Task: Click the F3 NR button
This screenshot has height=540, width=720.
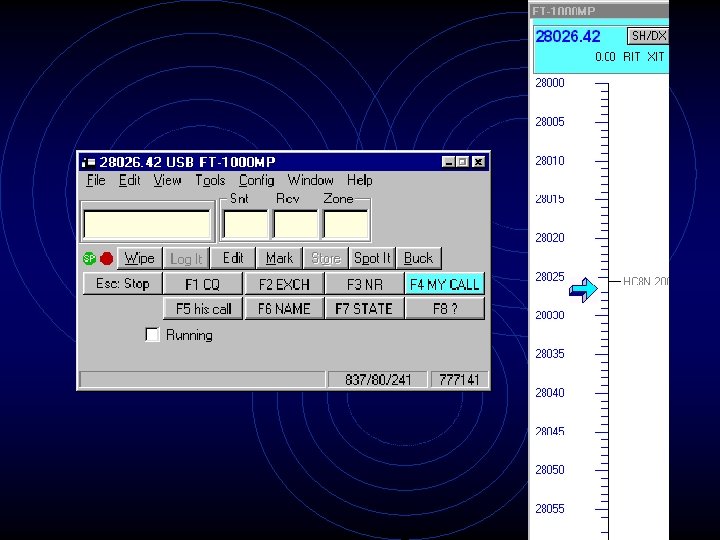Action: tap(365, 284)
